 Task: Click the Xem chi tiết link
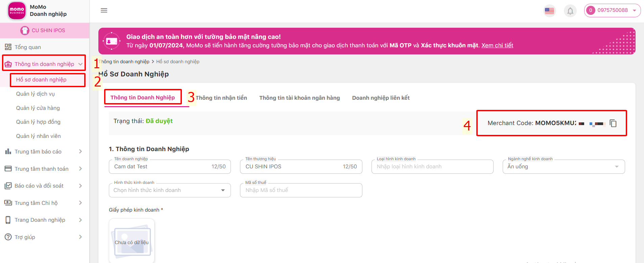[x=497, y=45]
